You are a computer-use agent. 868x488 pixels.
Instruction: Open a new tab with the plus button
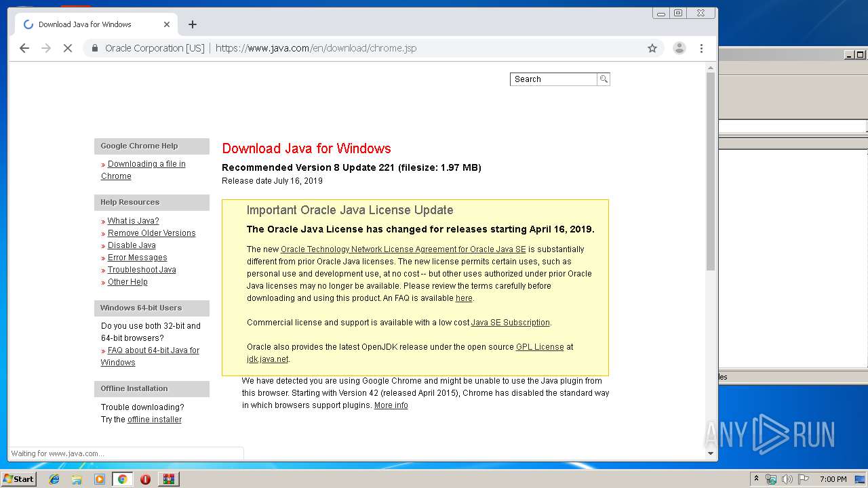pos(193,24)
